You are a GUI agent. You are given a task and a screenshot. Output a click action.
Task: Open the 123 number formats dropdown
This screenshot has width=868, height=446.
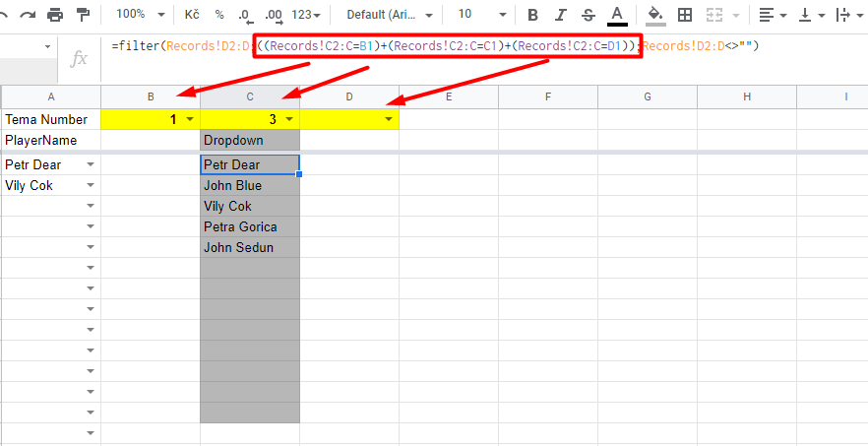306,15
